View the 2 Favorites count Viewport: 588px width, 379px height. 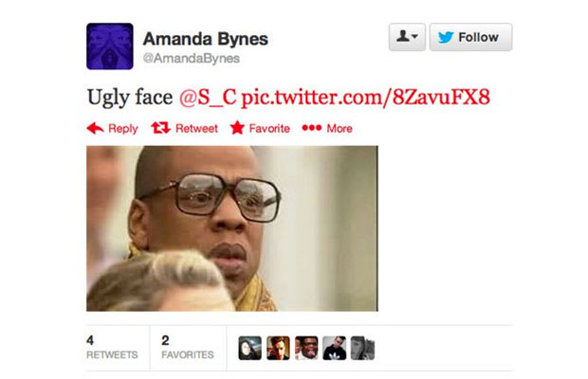coord(188,347)
